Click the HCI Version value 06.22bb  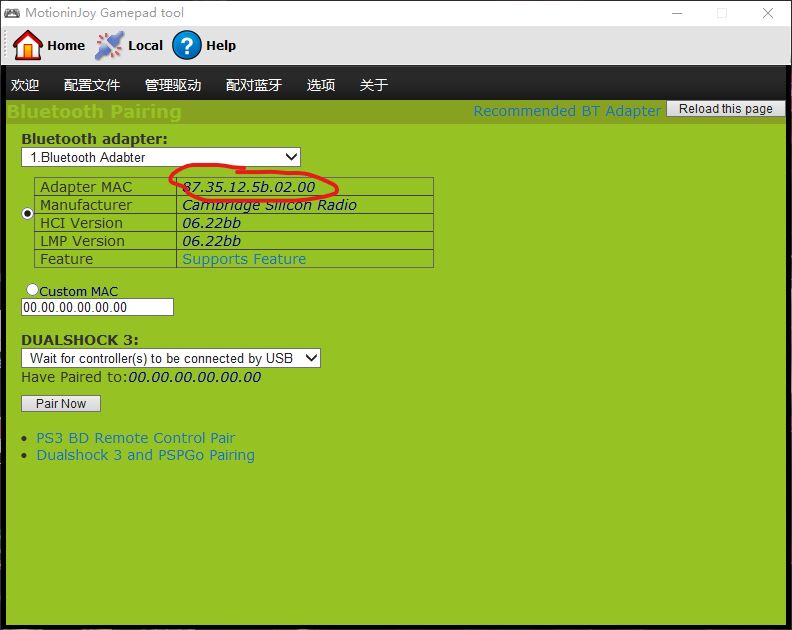click(x=211, y=223)
